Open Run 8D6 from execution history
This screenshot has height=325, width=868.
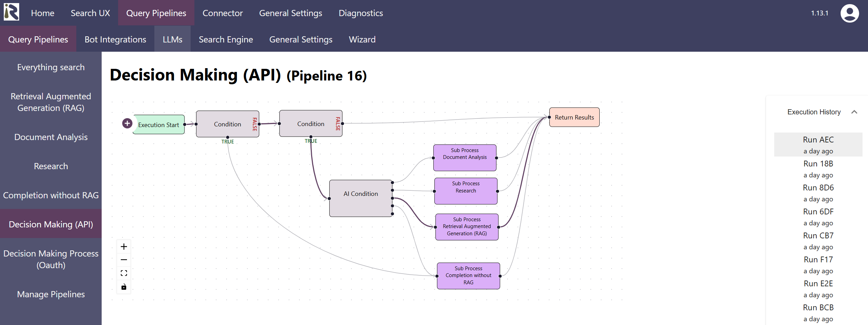point(818,192)
